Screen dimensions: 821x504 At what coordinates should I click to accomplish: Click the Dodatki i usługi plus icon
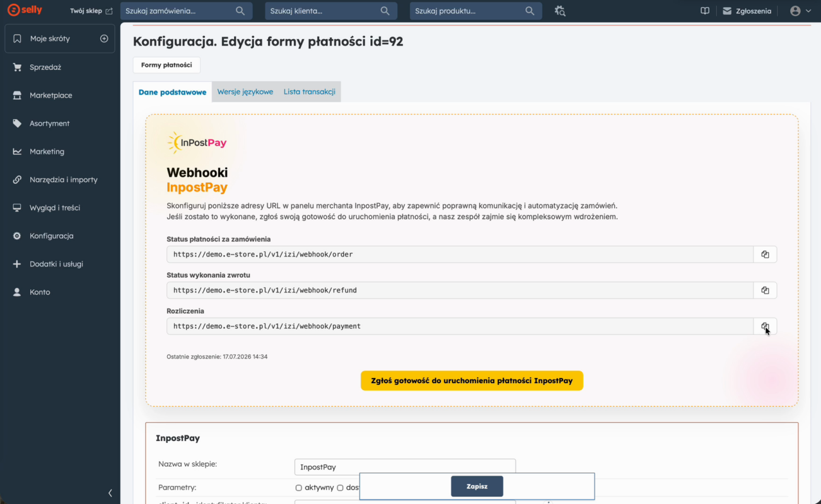pos(17,264)
